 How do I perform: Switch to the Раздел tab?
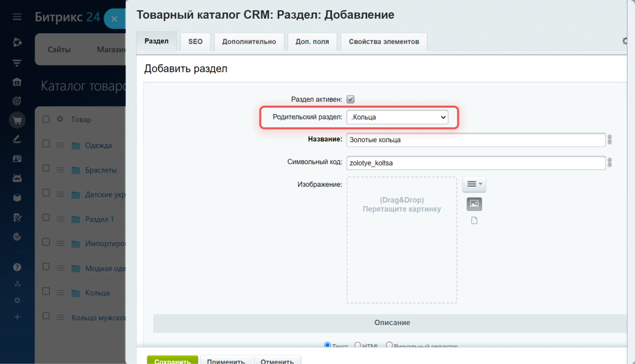[157, 41]
